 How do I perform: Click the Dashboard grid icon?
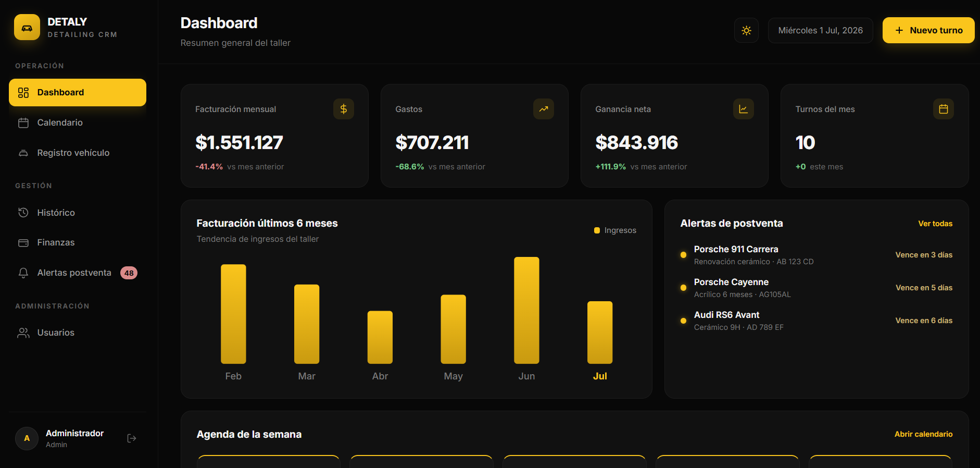[23, 93]
